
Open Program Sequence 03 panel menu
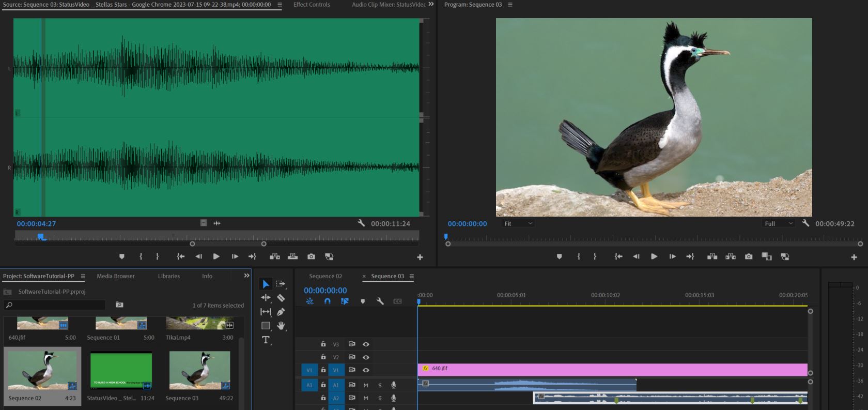[510, 5]
